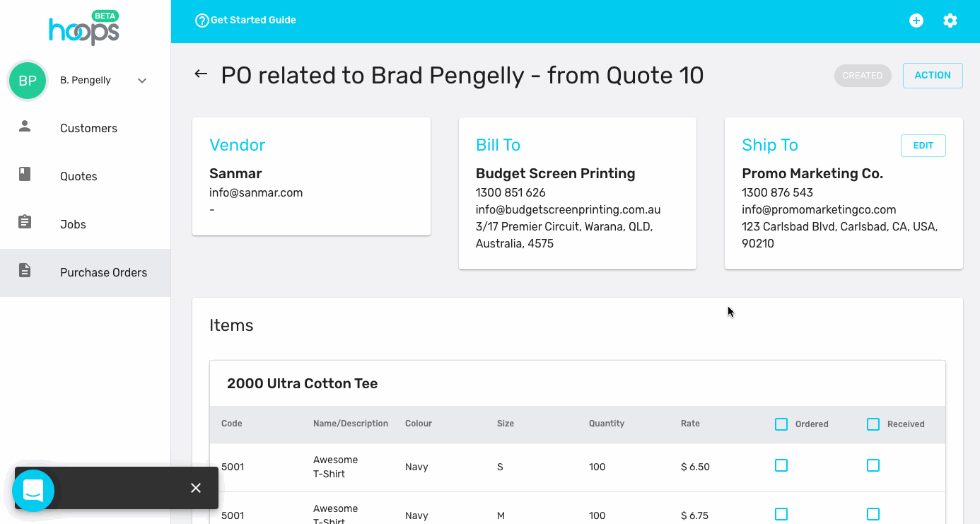
Task: Click the $ 6.50 rate cell
Action: pyautogui.click(x=695, y=467)
